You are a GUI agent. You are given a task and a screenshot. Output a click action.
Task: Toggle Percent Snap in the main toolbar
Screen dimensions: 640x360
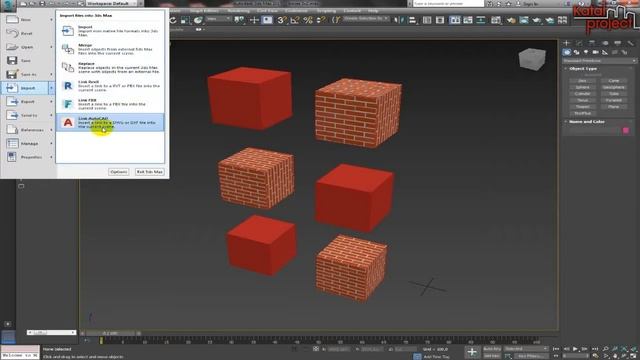click(308, 20)
